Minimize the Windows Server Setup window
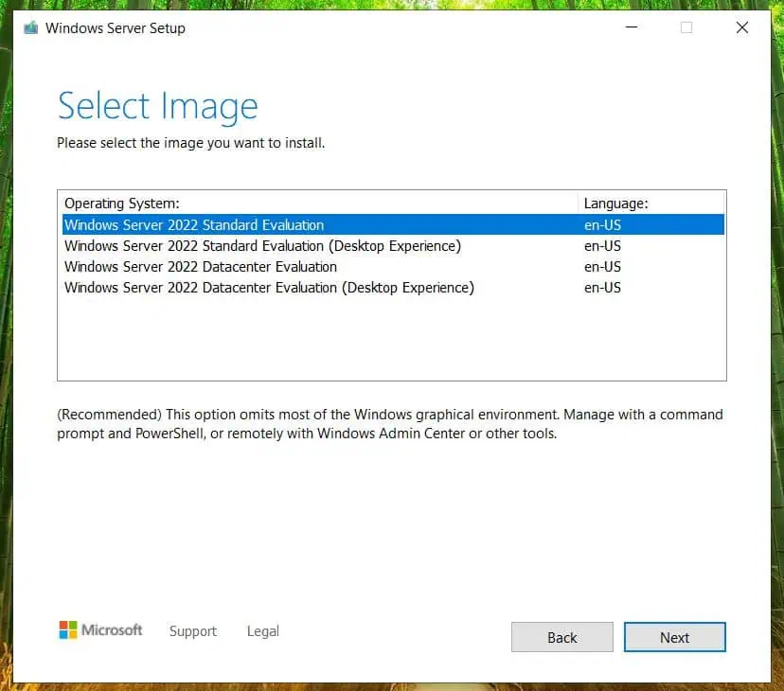 click(631, 27)
